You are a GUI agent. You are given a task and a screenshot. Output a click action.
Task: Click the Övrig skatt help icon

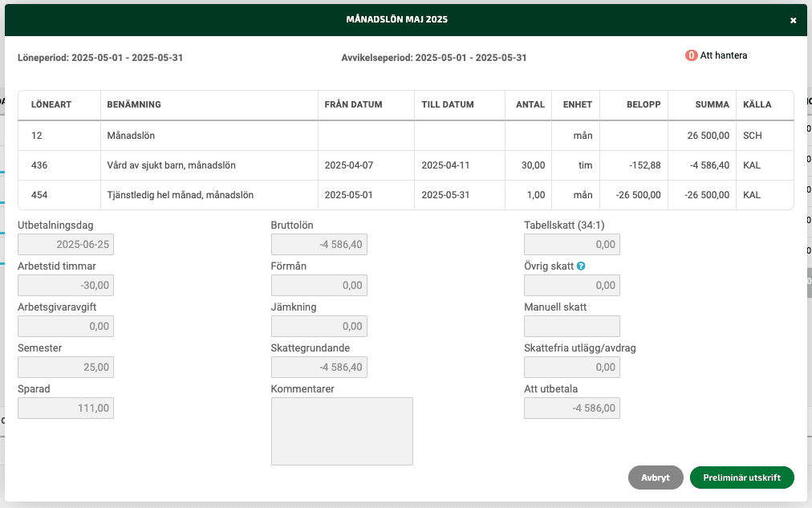581,266
